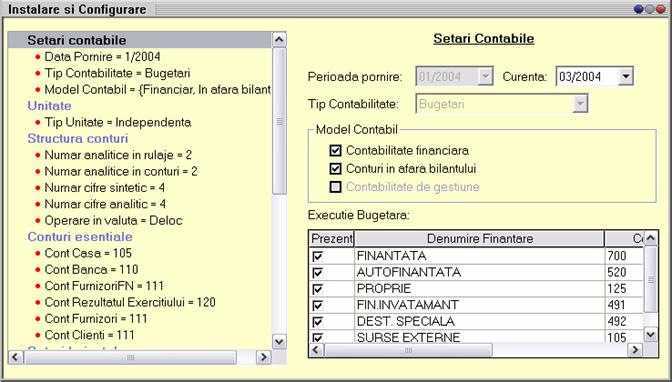
Task: Uncheck Prezent box for SURSE EXTERNE row
Action: pos(318,337)
